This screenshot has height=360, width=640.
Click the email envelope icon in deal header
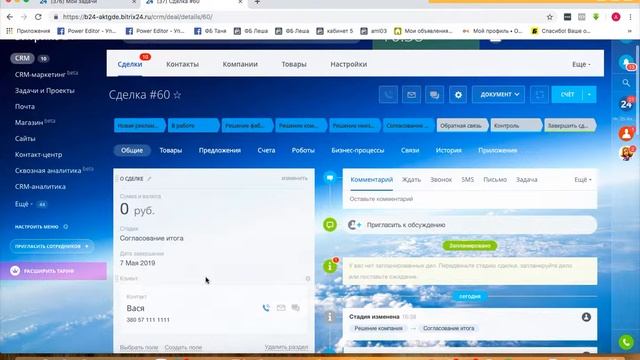pos(411,95)
